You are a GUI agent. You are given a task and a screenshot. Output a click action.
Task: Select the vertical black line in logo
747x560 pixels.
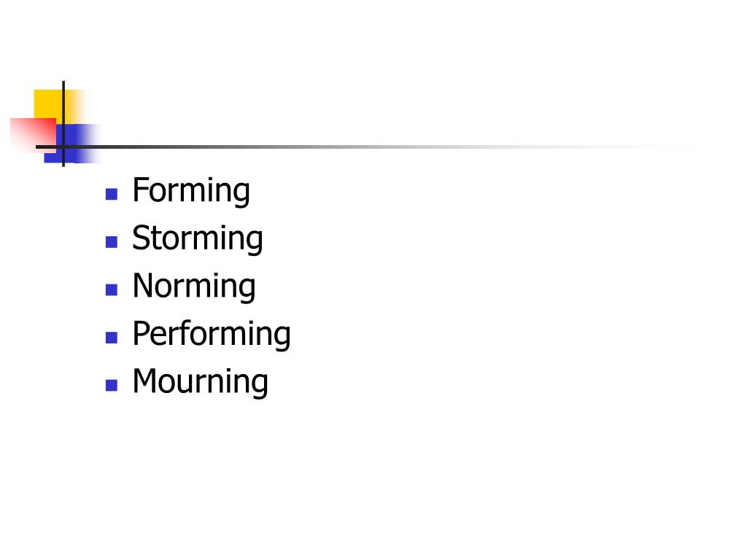[63, 124]
